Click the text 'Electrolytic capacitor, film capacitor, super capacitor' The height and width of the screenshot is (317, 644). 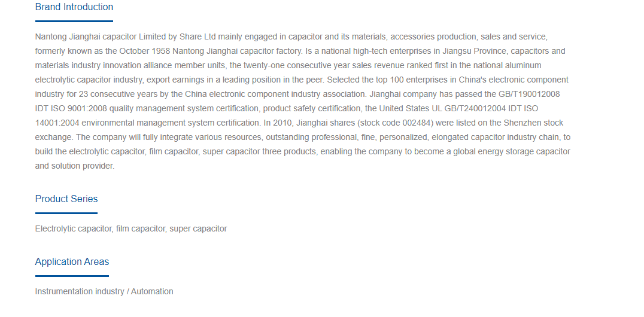tap(131, 228)
